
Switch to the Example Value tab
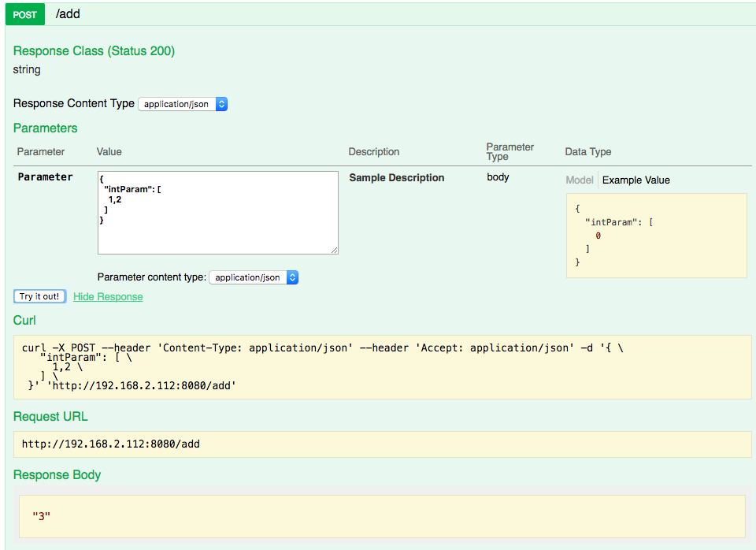coord(636,180)
